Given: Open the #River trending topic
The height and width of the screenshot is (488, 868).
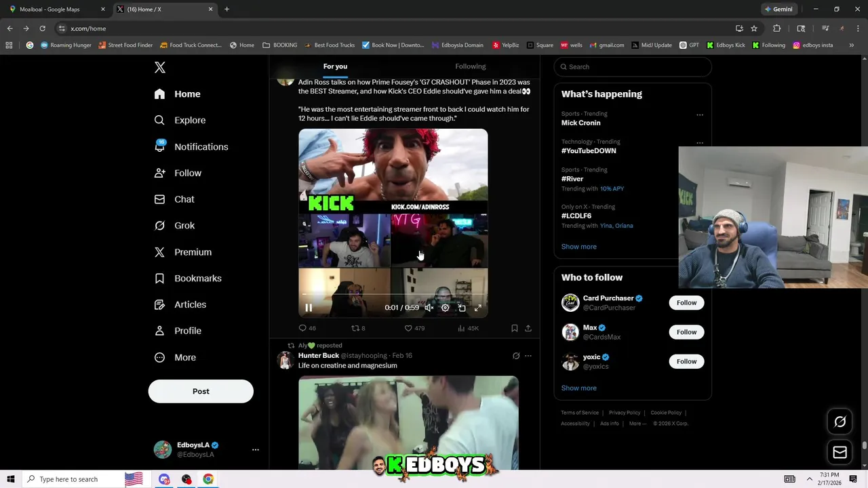Looking at the screenshot, I should 572,179.
